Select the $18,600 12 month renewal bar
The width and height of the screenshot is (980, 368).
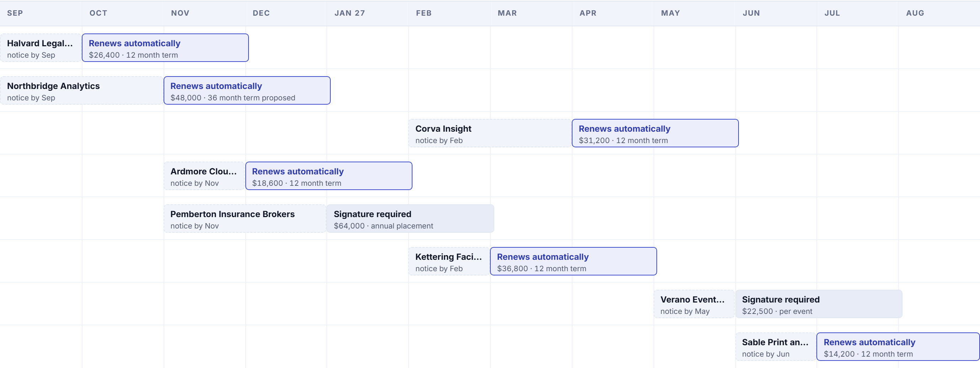pos(329,175)
